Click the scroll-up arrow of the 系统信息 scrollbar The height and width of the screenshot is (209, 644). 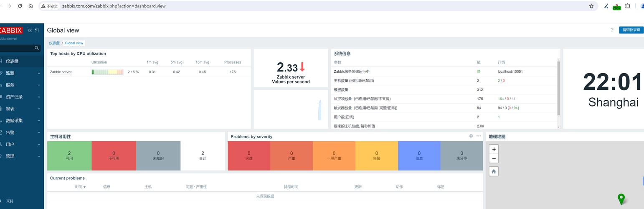point(559,61)
